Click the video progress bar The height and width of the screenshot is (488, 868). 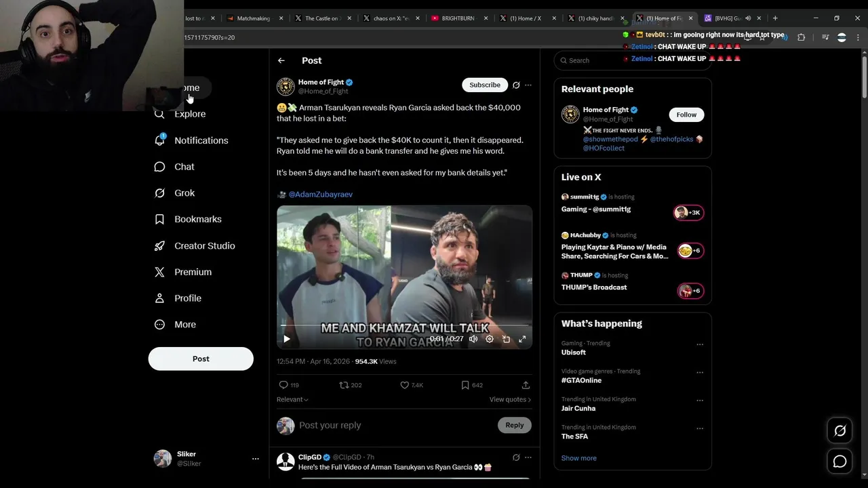404,326
